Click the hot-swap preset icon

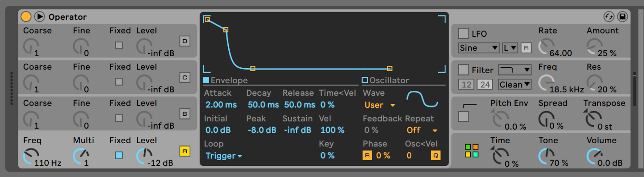[x=609, y=17]
